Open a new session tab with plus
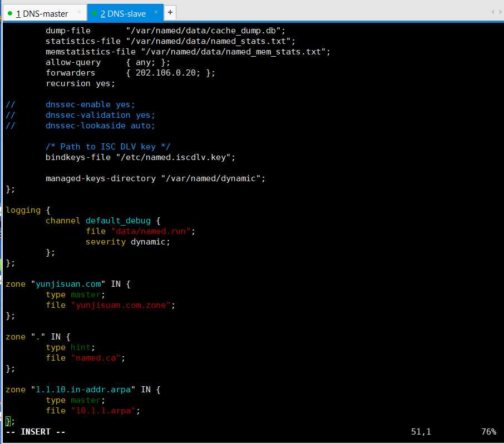The height and width of the screenshot is (444, 504). click(x=170, y=13)
